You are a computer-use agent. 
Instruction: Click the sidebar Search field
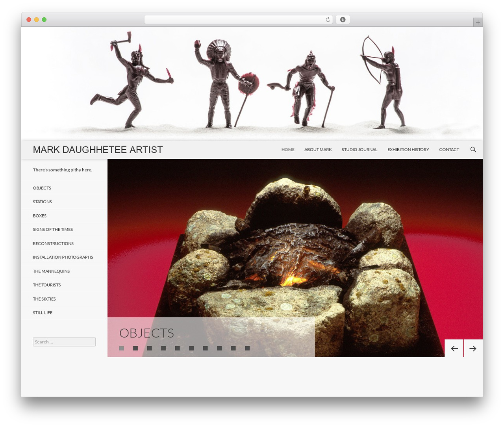point(64,342)
